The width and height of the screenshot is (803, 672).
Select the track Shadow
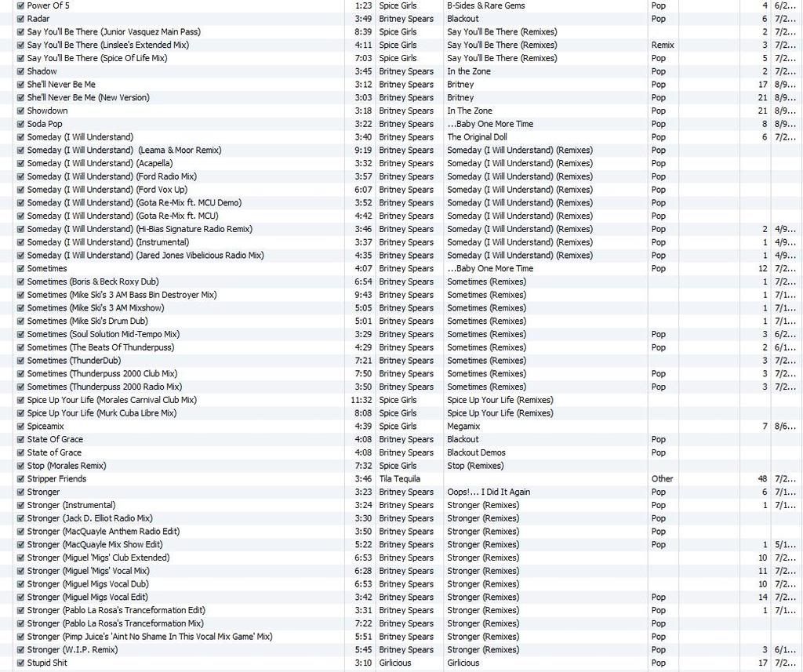tap(42, 71)
